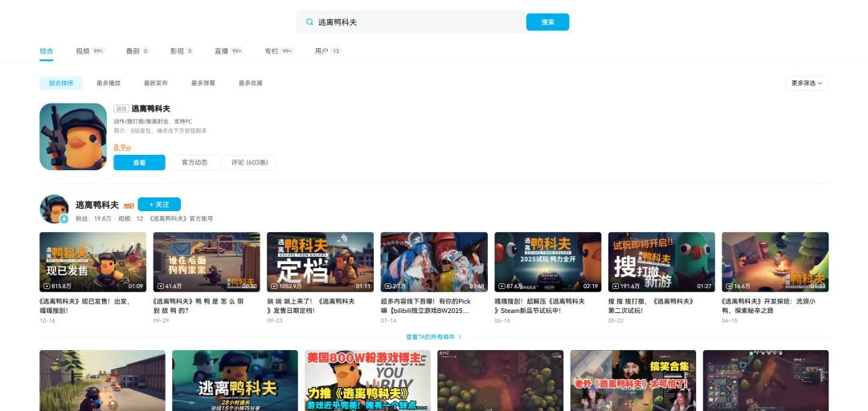Select 综合排序 sort option
Image resolution: width=868 pixels, height=411 pixels.
pyautogui.click(x=61, y=83)
